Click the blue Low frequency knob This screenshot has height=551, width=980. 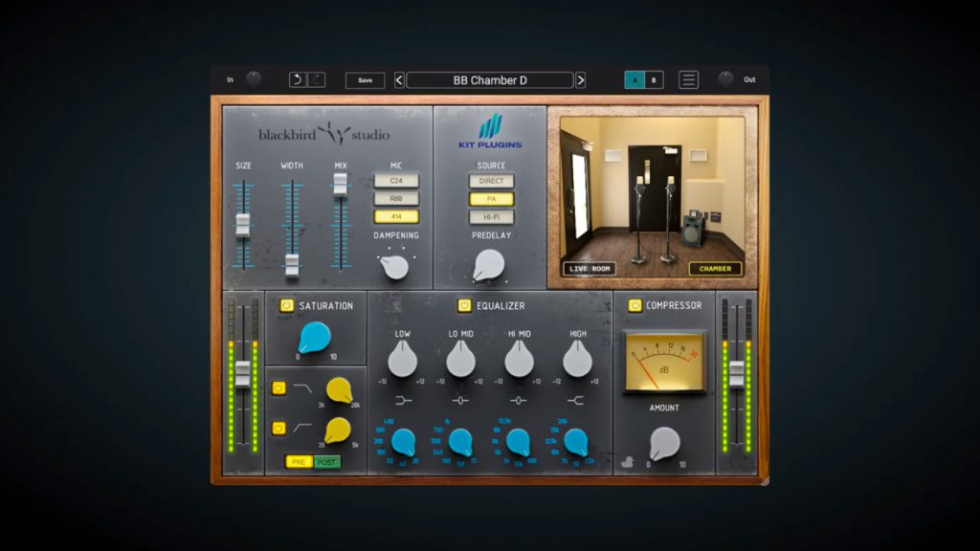pos(404,442)
